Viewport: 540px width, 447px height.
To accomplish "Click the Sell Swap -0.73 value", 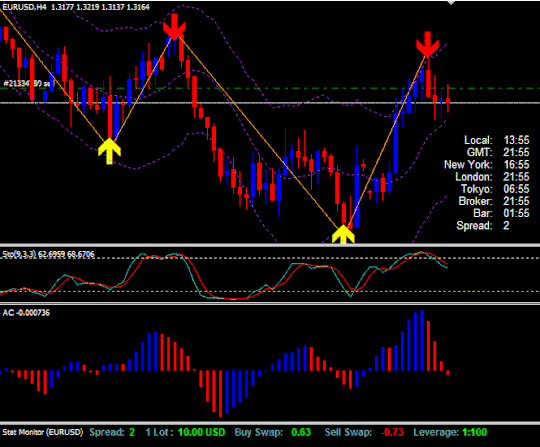I will (364, 432).
